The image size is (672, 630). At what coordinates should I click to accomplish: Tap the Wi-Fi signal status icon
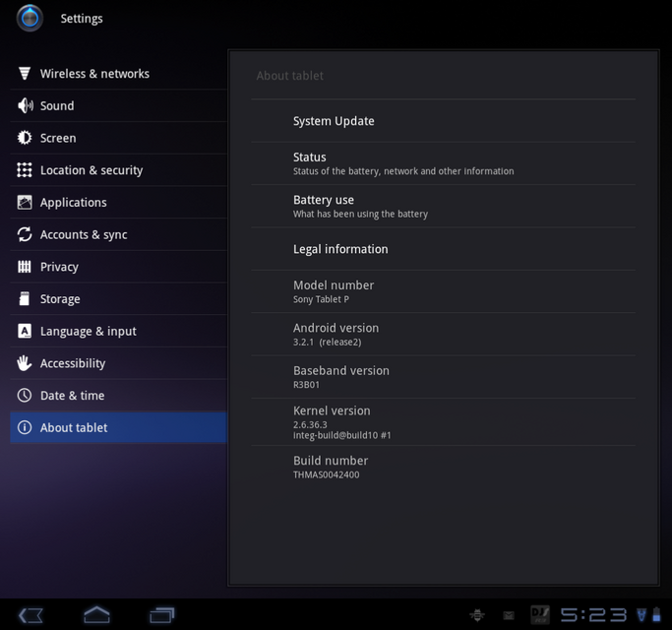pos(641,615)
